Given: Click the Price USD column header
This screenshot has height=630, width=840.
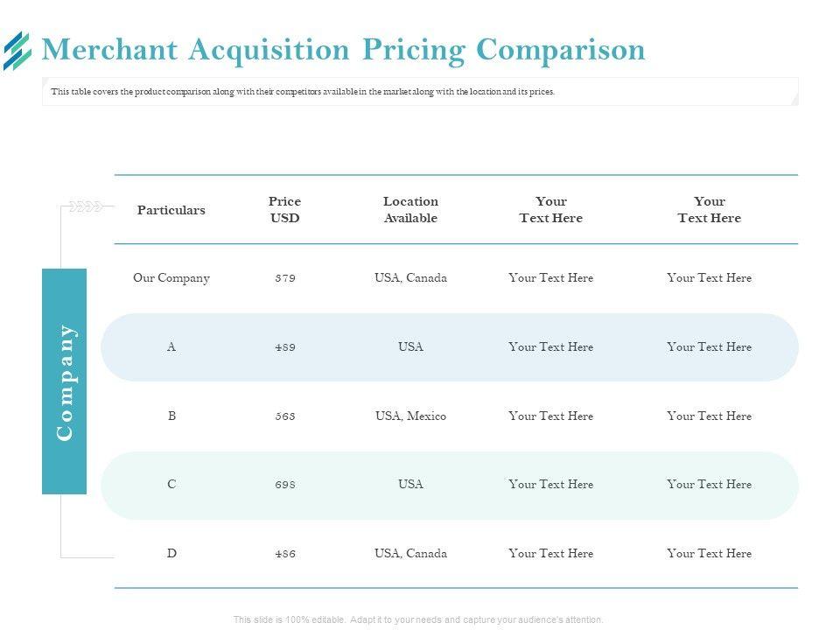Looking at the screenshot, I should (x=284, y=210).
